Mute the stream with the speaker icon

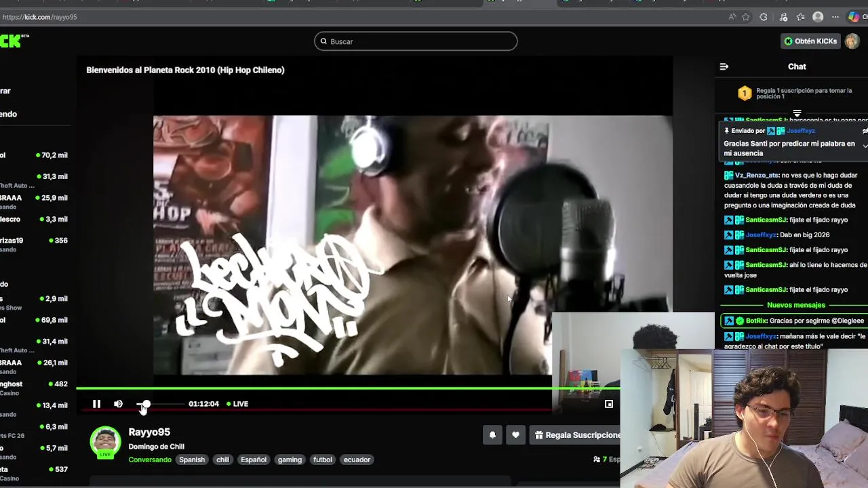[x=118, y=404]
